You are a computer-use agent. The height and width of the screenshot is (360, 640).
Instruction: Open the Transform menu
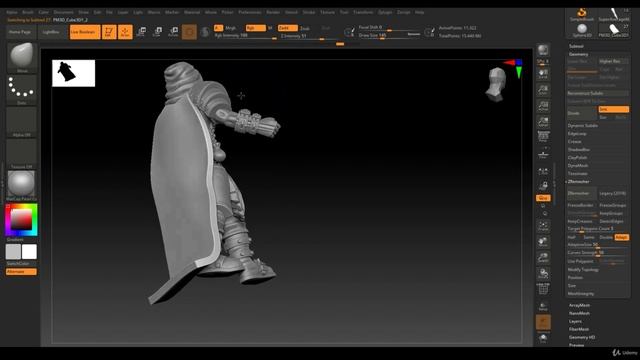(363, 12)
